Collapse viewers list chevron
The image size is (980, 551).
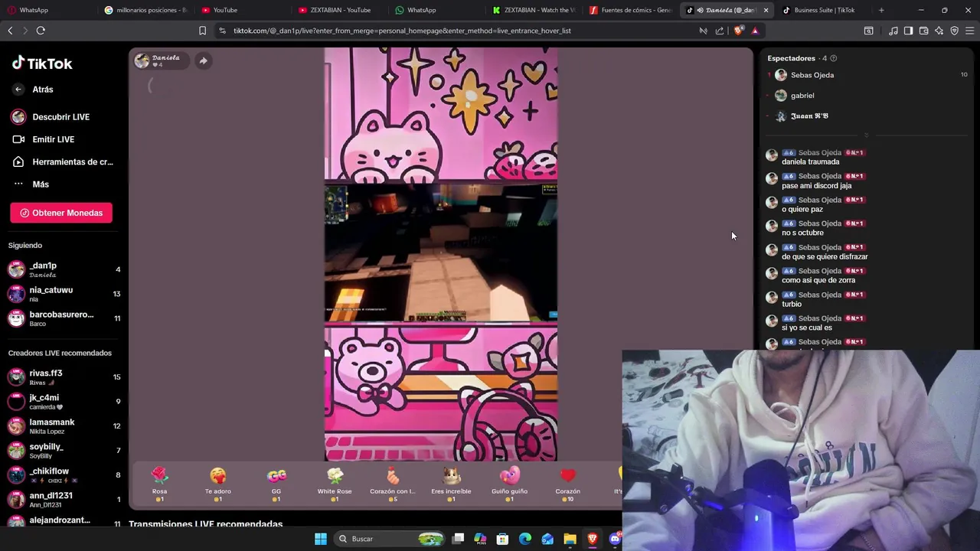866,135
